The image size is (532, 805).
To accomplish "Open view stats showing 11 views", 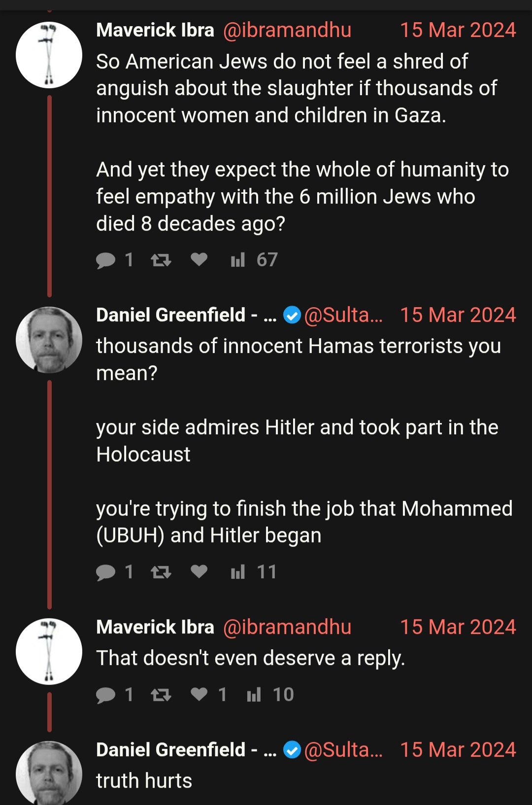I will [x=237, y=572].
